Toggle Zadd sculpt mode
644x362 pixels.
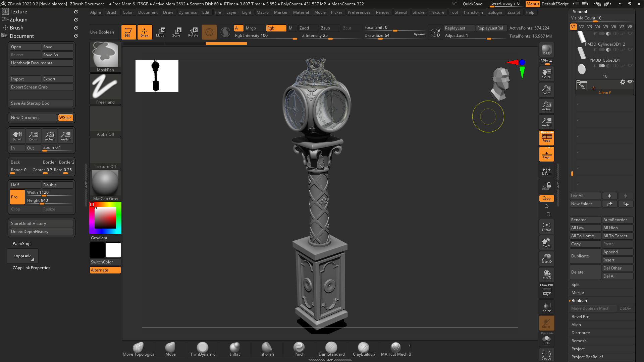308,28
